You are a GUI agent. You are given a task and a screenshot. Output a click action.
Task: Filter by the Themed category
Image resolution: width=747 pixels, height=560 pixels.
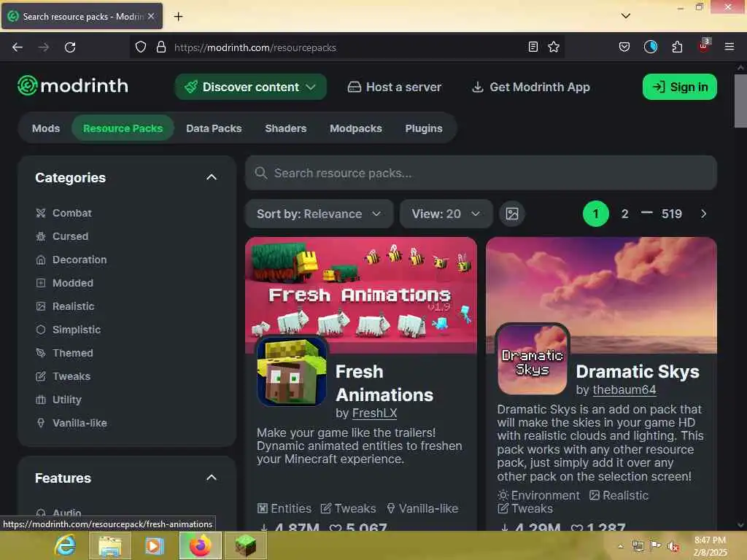pyautogui.click(x=64, y=353)
